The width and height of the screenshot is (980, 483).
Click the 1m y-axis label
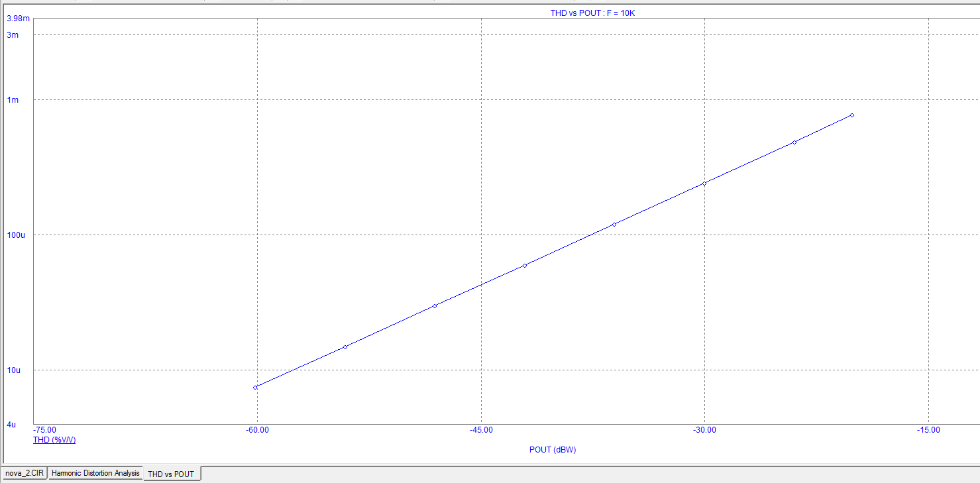(13, 100)
